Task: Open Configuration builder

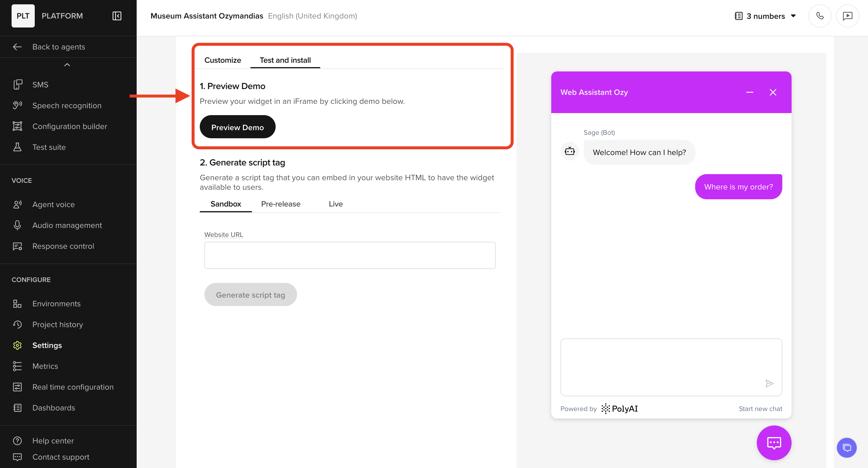Action: coord(69,126)
